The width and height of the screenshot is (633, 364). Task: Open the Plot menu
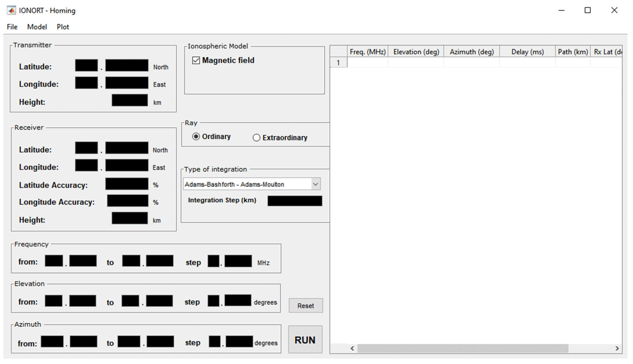tap(63, 27)
